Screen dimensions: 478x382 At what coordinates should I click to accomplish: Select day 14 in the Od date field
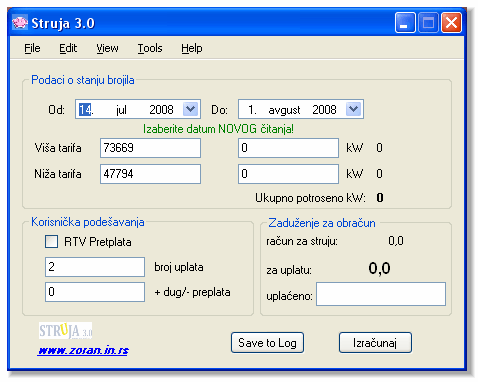[85, 109]
